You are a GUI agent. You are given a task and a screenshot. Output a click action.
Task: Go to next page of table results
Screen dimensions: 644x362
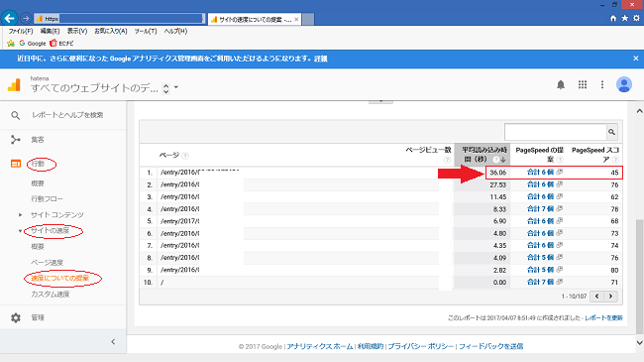(610, 297)
